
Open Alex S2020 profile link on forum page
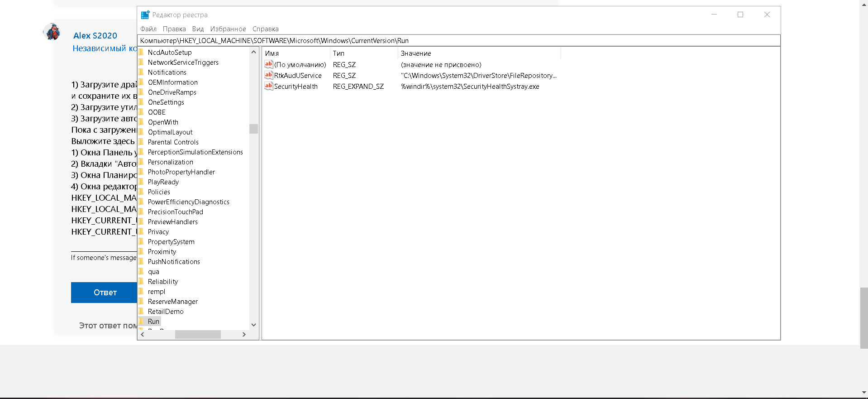point(95,35)
